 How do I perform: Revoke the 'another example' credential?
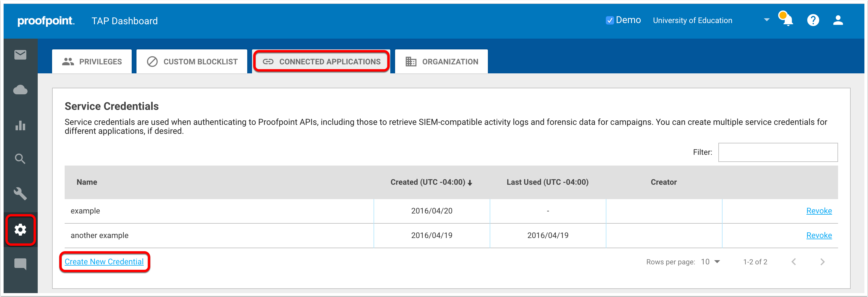(x=819, y=235)
